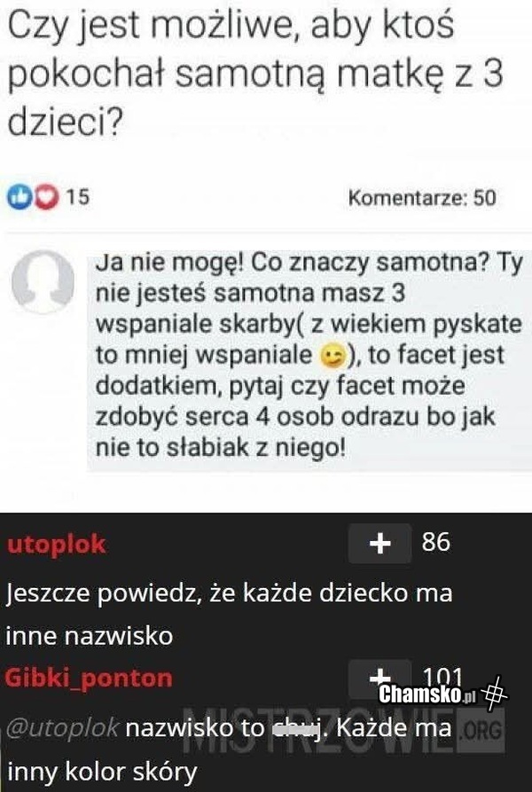Click the @utoplok mention in the reply
The height and width of the screenshot is (792, 532).
[62, 729]
